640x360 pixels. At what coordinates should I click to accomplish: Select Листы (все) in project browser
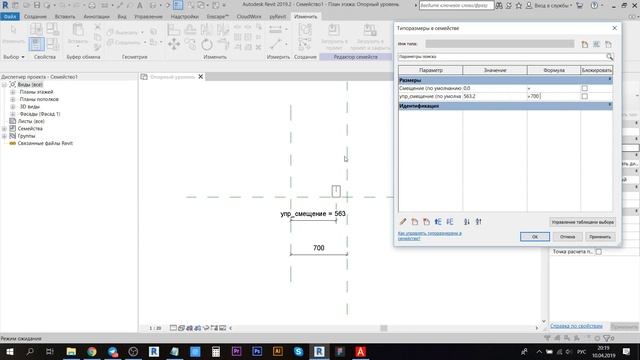click(31, 121)
